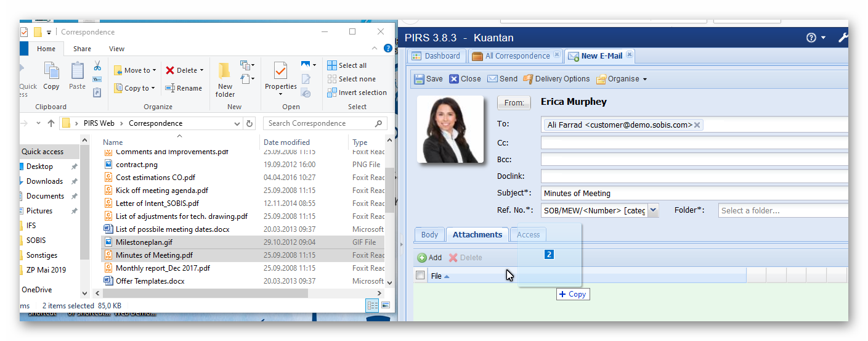The image size is (868, 341).
Task: Click the help question mark icon
Action: pyautogui.click(x=811, y=38)
